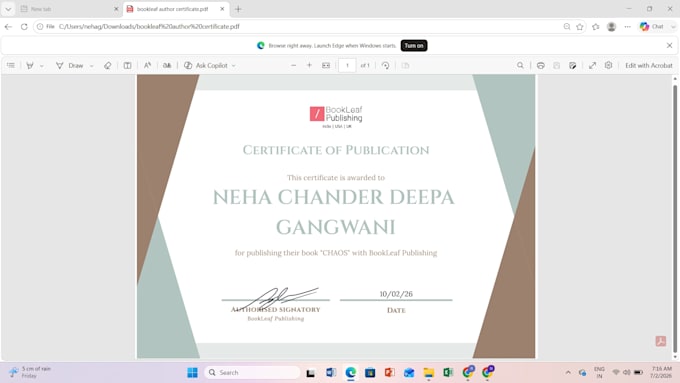
Task: Zoom out with the minus icon
Action: click(294, 65)
